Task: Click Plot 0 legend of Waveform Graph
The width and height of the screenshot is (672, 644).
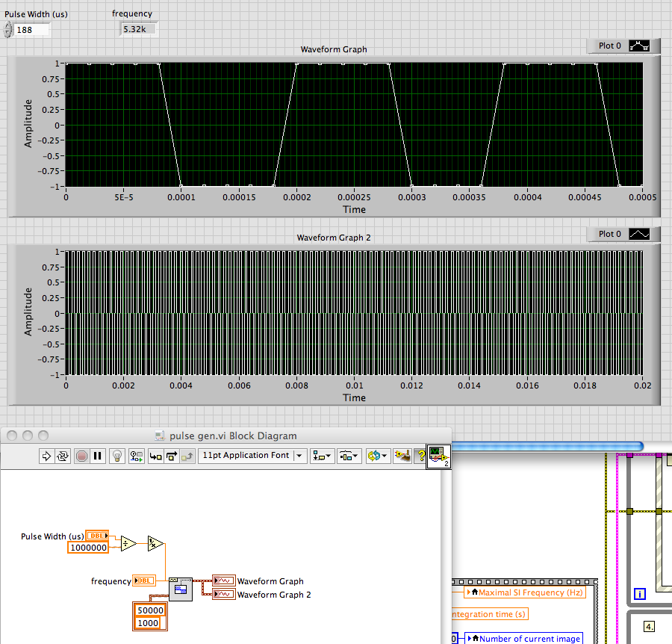Action: (609, 46)
